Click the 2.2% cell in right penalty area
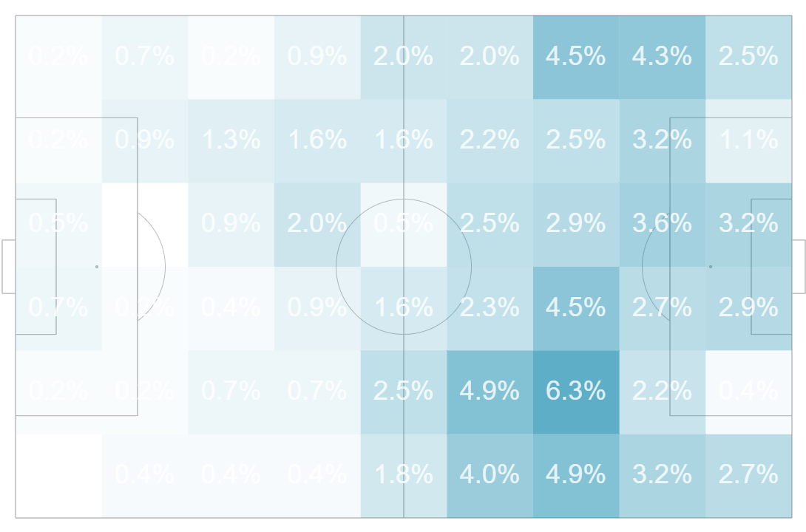Viewport: 806px width, 532px height. coord(662,392)
